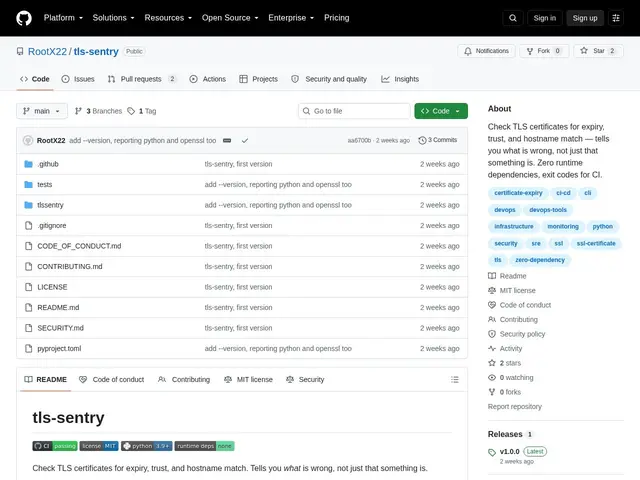Viewport: 640px width, 480px height.
Task: View 3 Branches link
Action: 98,111
